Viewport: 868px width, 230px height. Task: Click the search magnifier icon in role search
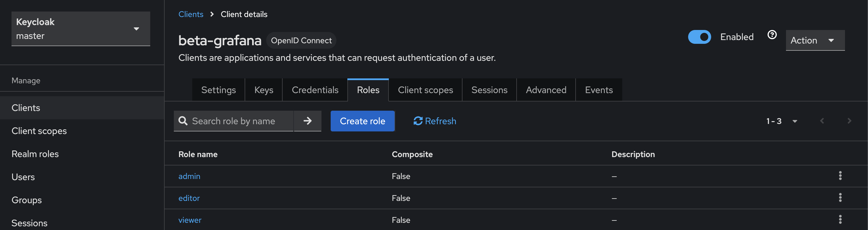tap(183, 121)
